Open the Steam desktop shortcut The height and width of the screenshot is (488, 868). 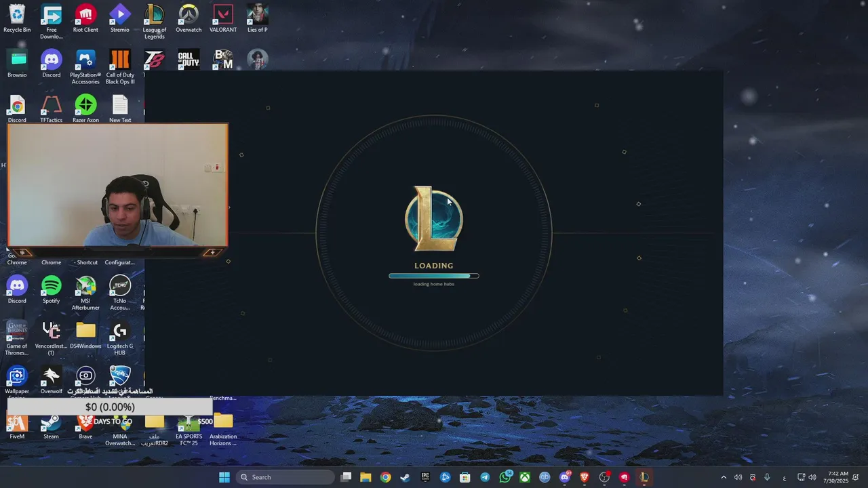coord(51,426)
